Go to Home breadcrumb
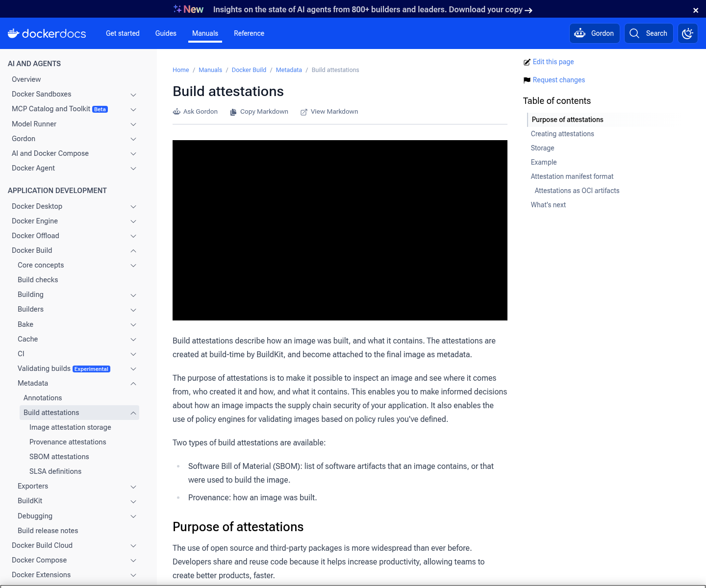This screenshot has width=706, height=588. point(181,70)
